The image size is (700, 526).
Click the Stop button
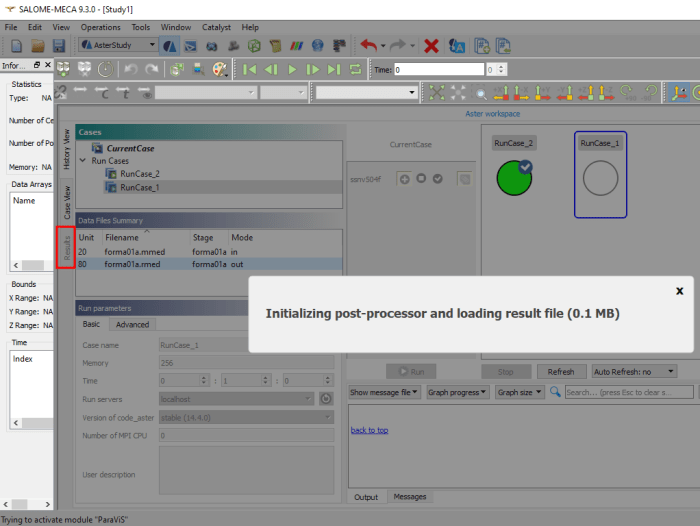[505, 372]
